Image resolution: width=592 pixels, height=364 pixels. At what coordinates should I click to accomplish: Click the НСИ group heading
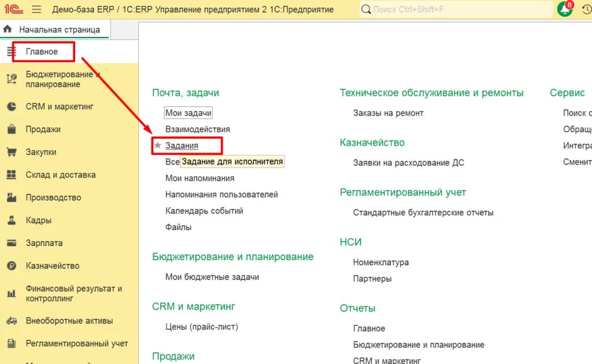click(350, 242)
